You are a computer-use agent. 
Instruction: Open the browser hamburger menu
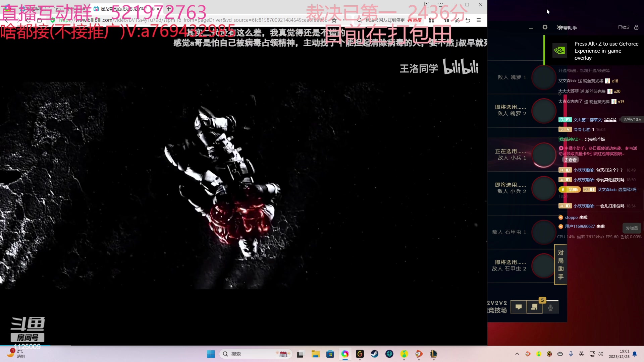(x=479, y=20)
